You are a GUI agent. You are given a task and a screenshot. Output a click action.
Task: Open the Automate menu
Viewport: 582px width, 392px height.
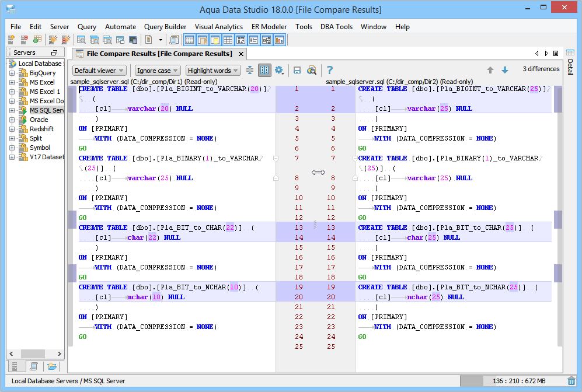120,27
